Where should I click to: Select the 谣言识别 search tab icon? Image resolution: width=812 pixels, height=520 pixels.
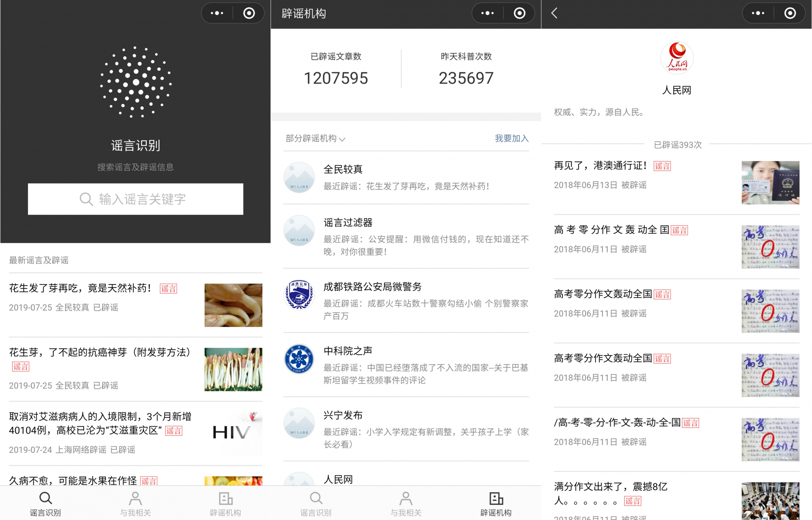pyautogui.click(x=45, y=498)
